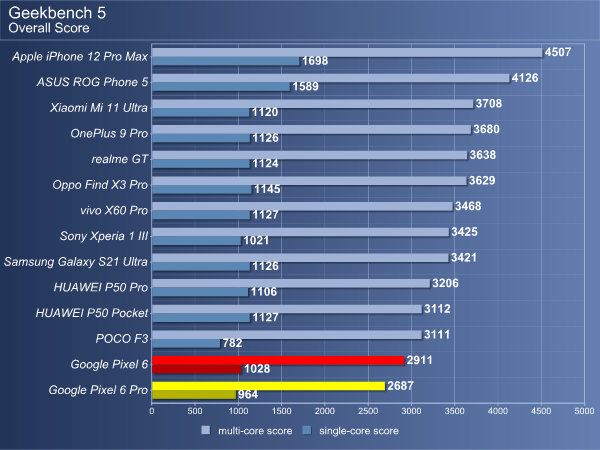Select the ASUS ROG Phone 5 label
Viewport: 600px width, 450px height.
92,82
